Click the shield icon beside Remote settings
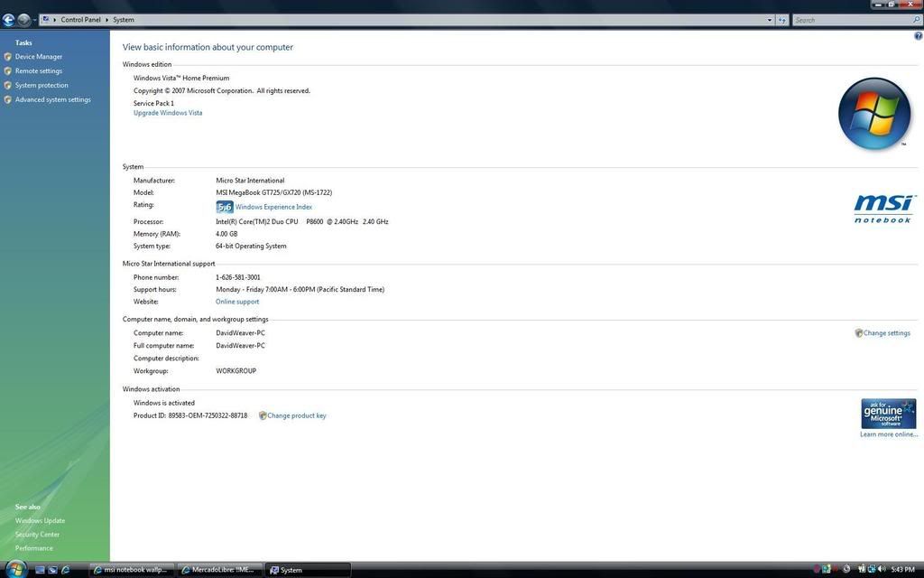Image resolution: width=924 pixels, height=578 pixels. pos(7,70)
